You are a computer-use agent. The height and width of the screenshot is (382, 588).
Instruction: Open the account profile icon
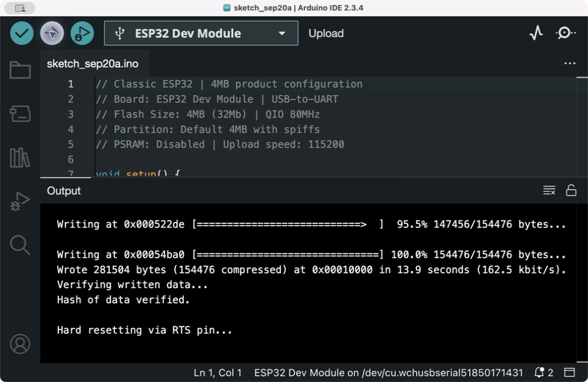(x=20, y=344)
